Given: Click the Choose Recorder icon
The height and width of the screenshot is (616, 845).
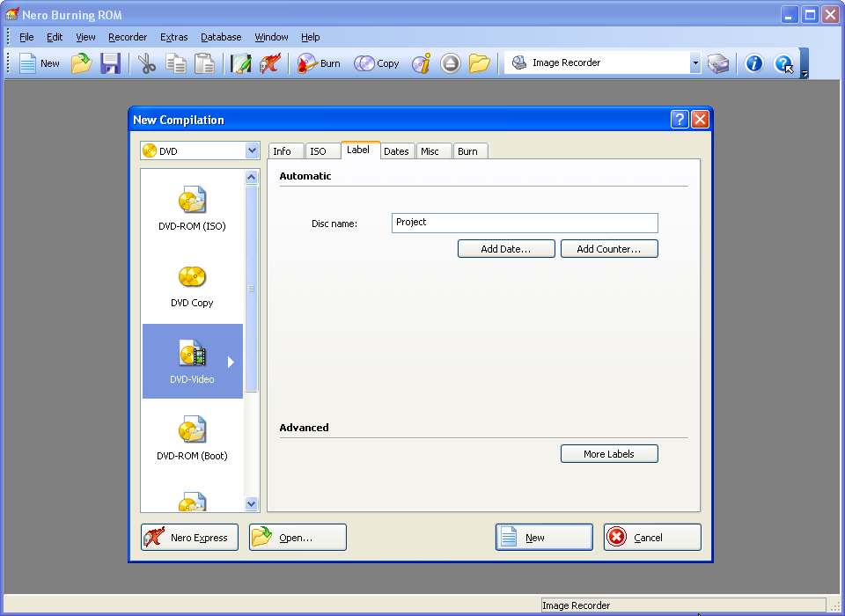Looking at the screenshot, I should point(719,63).
